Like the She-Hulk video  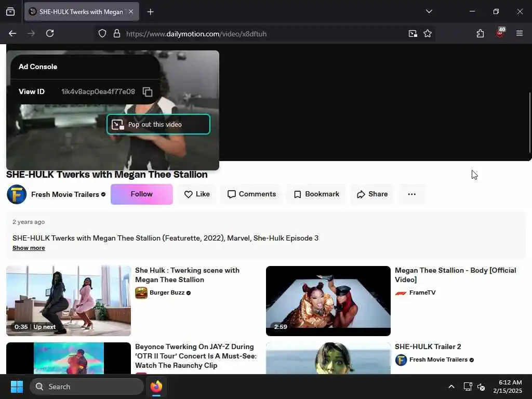(197, 194)
